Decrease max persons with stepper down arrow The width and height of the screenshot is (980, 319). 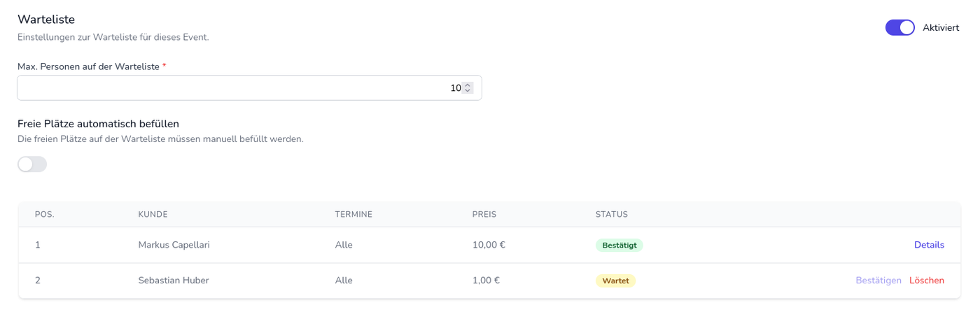tap(468, 91)
